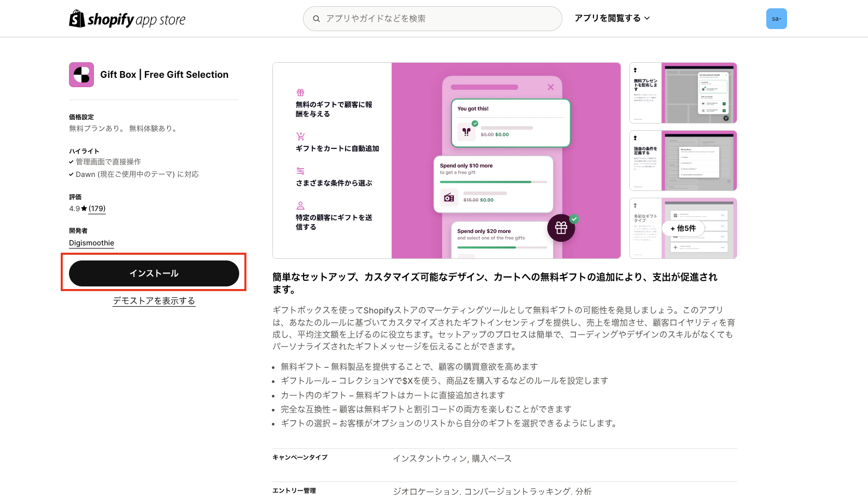The height and width of the screenshot is (495, 868).
Task: Click the main pink hero screenshot
Action: pos(447,160)
